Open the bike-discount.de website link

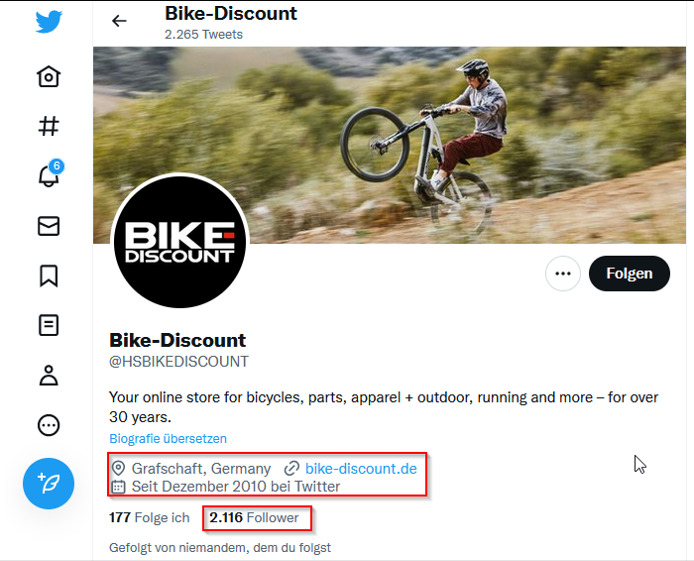360,468
